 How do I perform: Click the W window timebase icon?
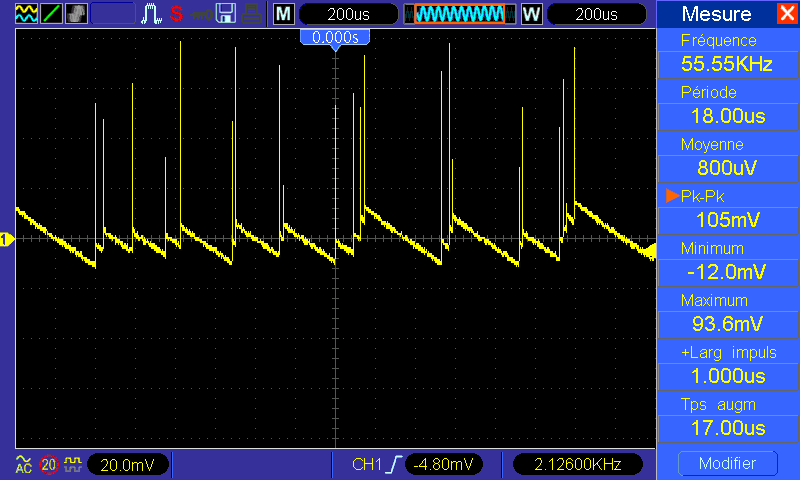pyautogui.click(x=530, y=14)
